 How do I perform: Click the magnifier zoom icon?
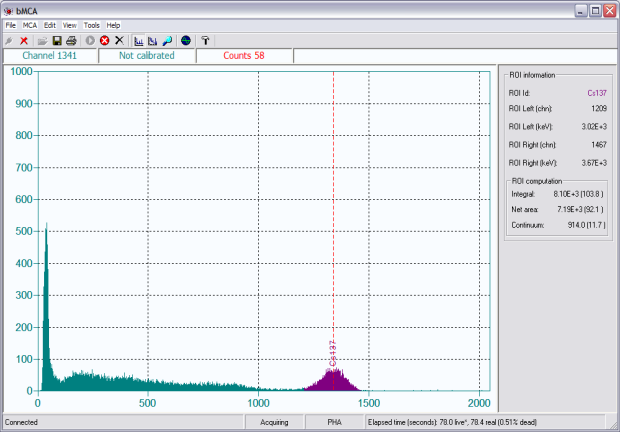click(x=167, y=41)
